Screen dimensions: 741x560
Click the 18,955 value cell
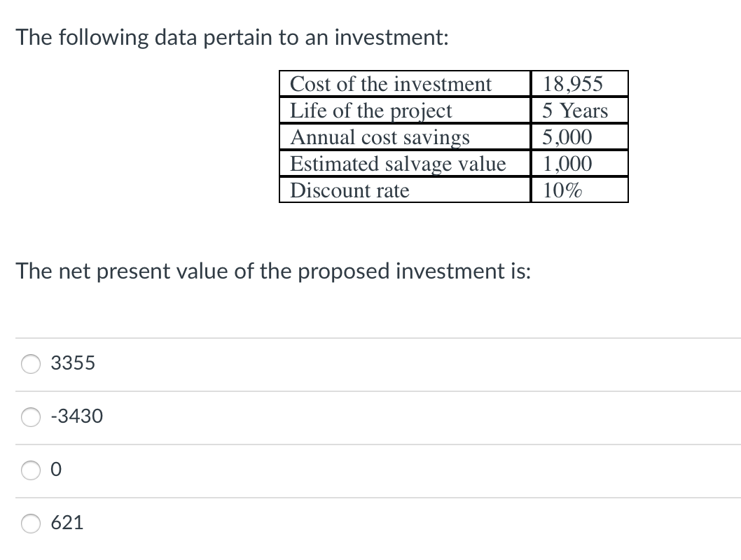click(572, 84)
